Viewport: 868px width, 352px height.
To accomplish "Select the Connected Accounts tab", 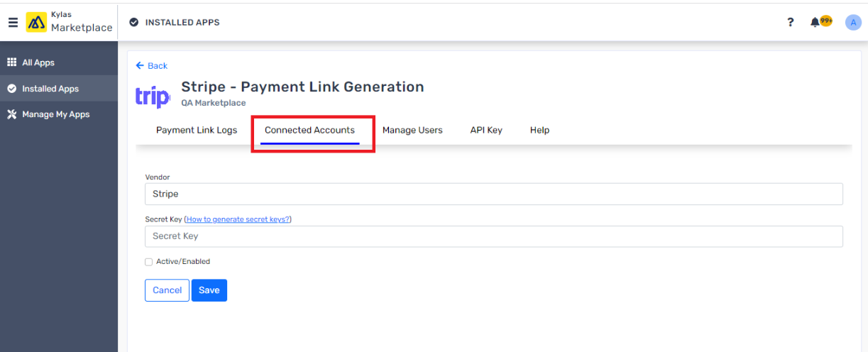I will (309, 130).
